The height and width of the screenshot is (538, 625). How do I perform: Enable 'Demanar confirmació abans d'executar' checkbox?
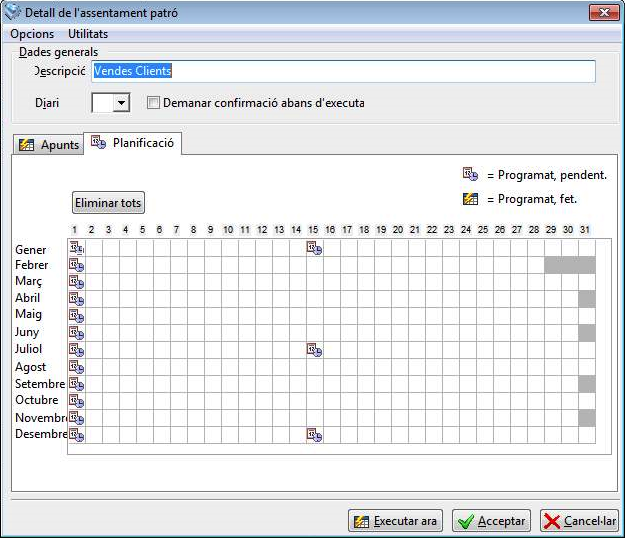[153, 103]
